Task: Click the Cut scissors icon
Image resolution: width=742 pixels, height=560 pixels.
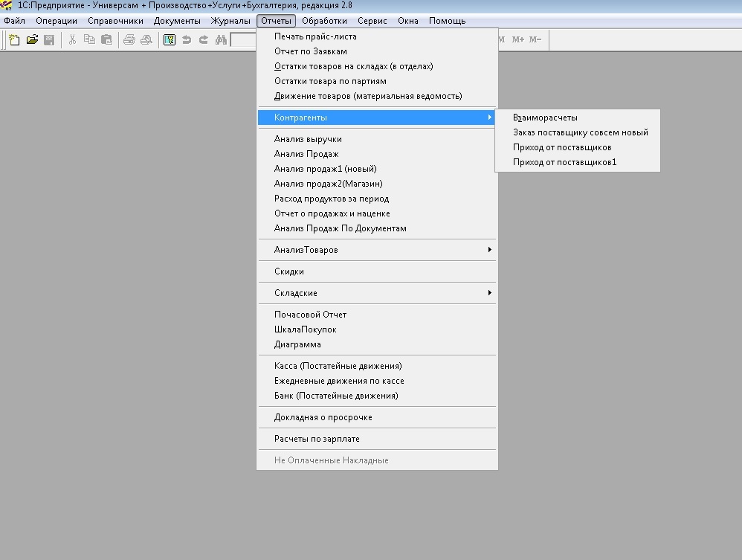Action: click(72, 39)
